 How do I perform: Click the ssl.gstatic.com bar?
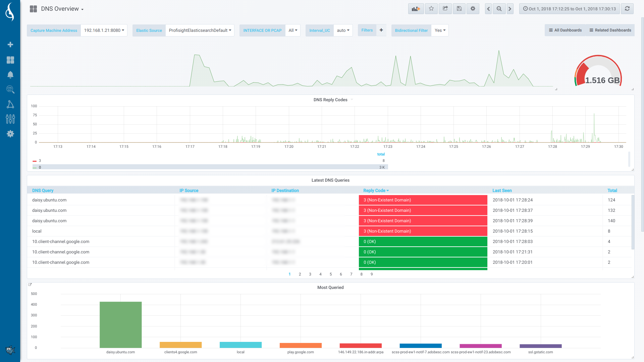[x=541, y=346]
